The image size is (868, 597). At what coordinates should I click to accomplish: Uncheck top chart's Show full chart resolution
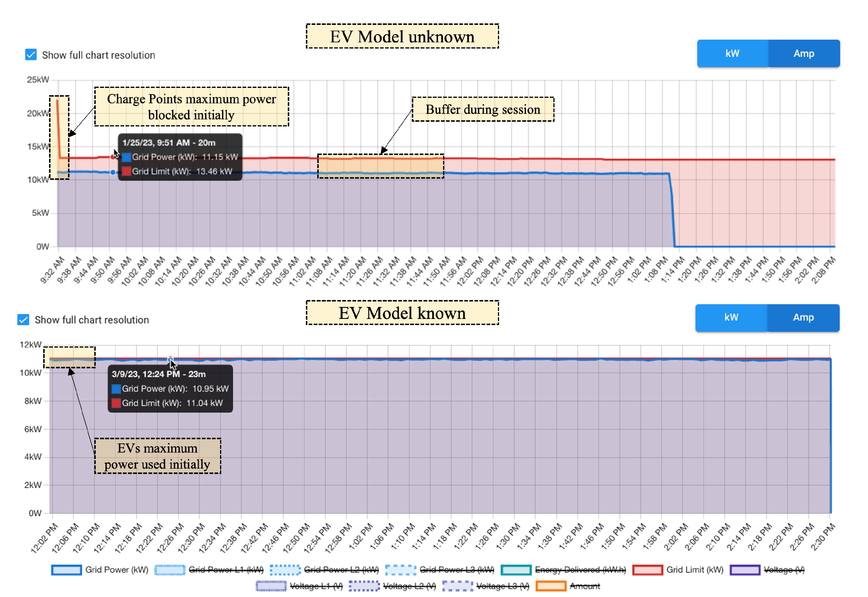[x=31, y=55]
